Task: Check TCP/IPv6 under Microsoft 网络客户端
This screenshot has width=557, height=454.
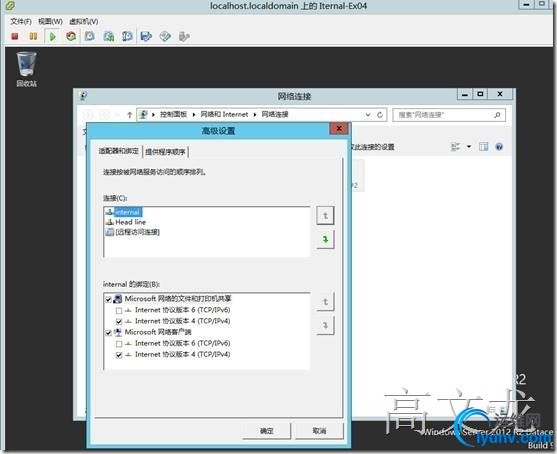Action: (119, 344)
